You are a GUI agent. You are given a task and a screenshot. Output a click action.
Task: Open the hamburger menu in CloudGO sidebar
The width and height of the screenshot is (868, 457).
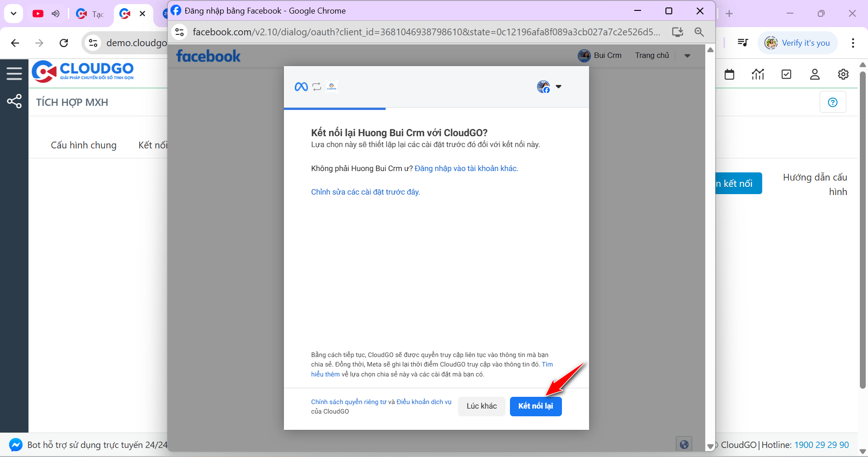14,73
